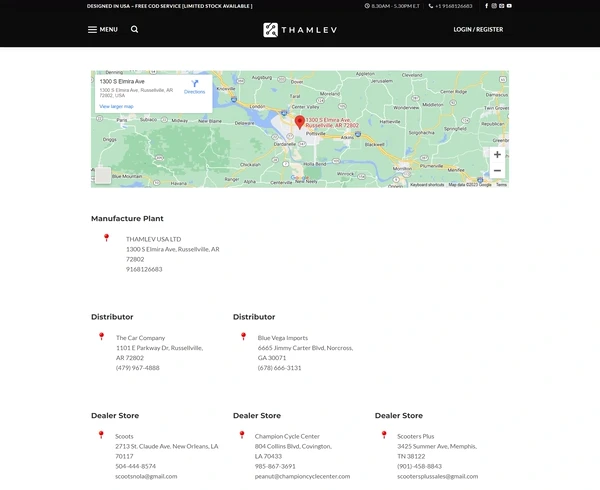600x490 pixels.
Task: Toggle the map satellite layer thumbnail
Action: point(103,175)
